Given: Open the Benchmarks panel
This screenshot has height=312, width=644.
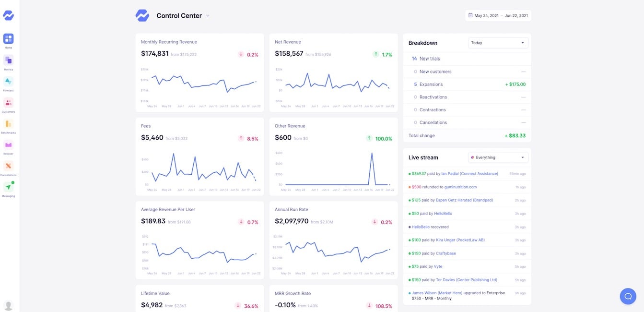Looking at the screenshot, I should tap(8, 123).
